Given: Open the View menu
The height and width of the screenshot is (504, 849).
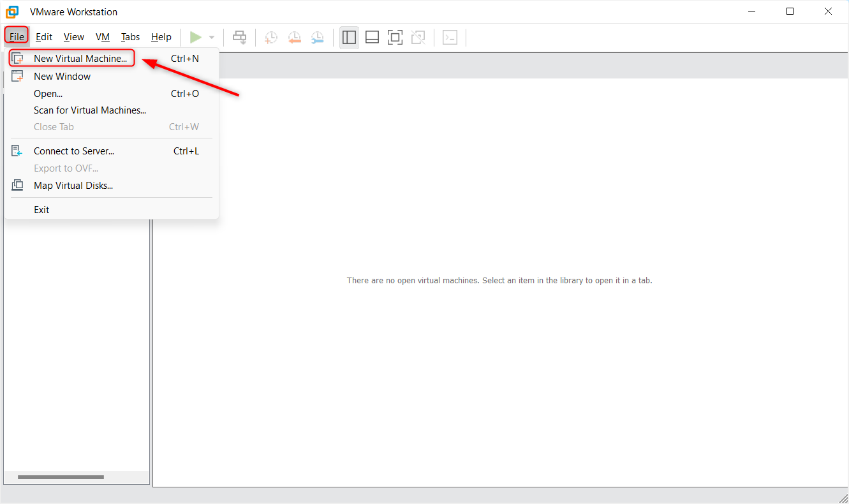Looking at the screenshot, I should click(74, 37).
